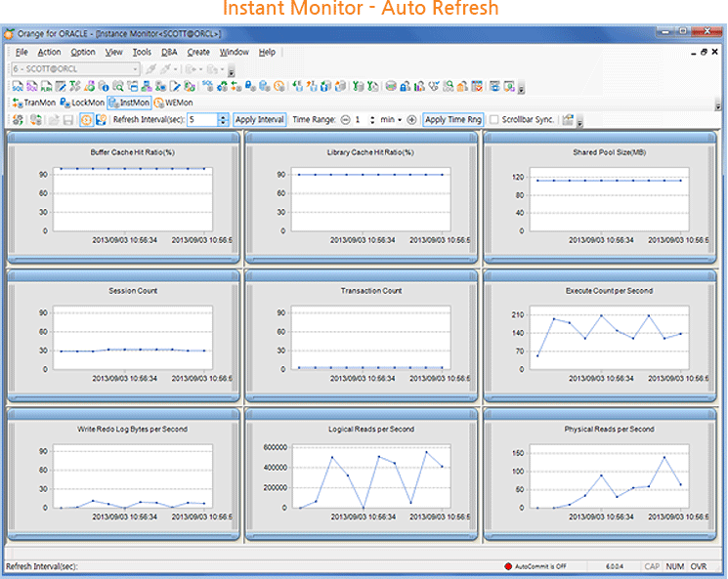
Task: Click the Physical Reads per Second chart
Action: pyautogui.click(x=609, y=476)
